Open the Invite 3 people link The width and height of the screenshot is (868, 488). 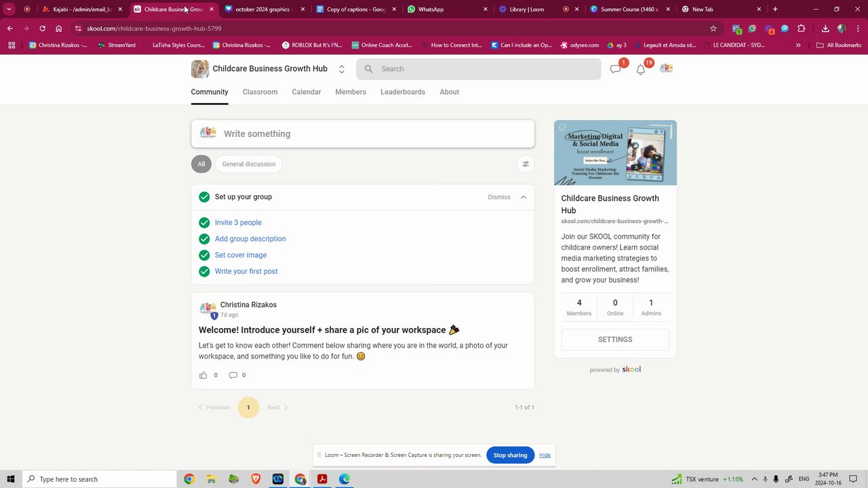pyautogui.click(x=238, y=223)
